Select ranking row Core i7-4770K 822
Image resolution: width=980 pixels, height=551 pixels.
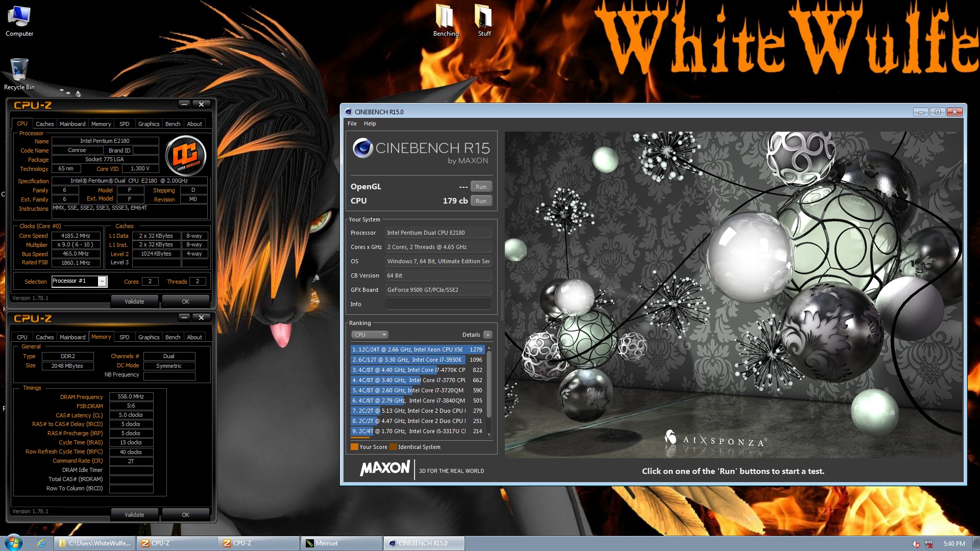pos(418,370)
